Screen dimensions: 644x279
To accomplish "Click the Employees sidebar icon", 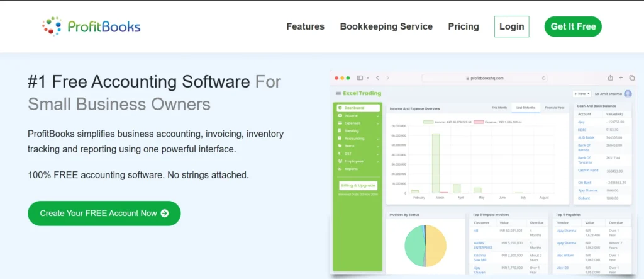I will point(340,161).
